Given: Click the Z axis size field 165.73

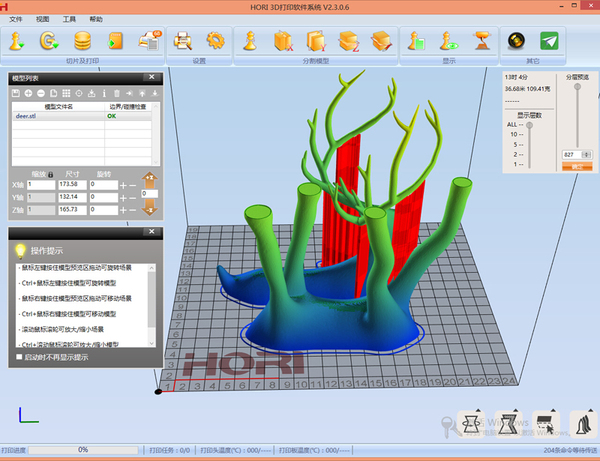Looking at the screenshot, I should (72, 210).
